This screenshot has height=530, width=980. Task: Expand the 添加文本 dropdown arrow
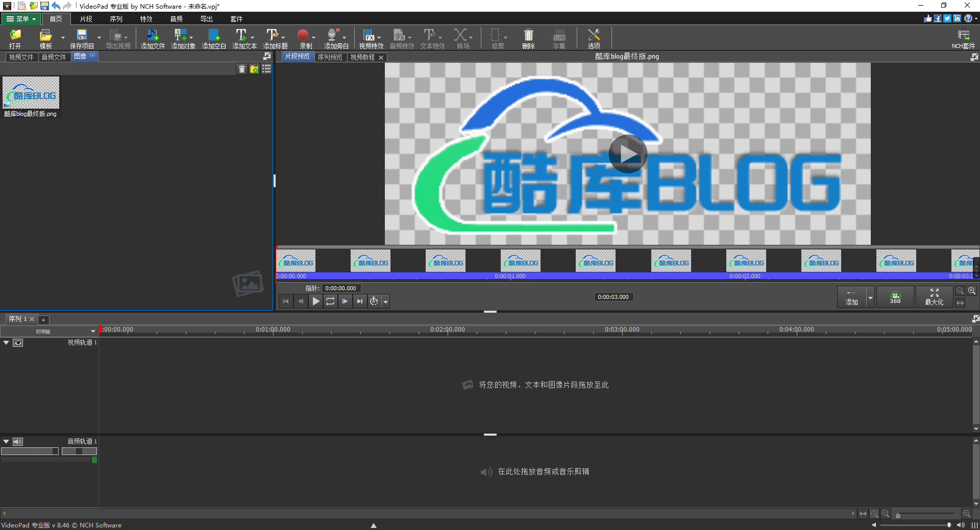pos(252,38)
